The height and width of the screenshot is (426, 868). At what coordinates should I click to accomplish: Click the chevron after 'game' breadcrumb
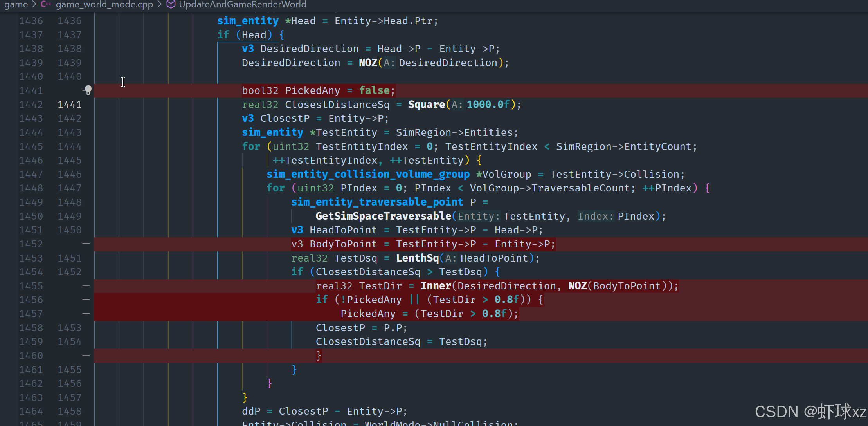click(34, 4)
